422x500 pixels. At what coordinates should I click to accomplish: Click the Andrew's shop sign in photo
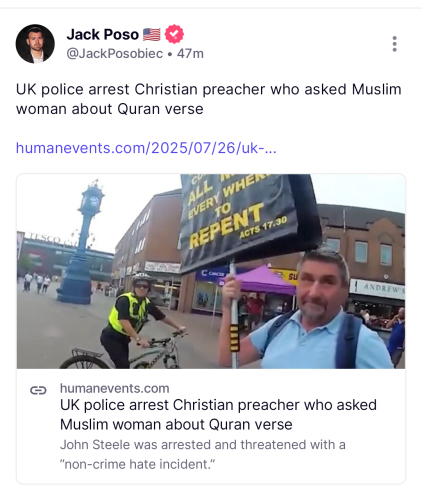[x=377, y=287]
